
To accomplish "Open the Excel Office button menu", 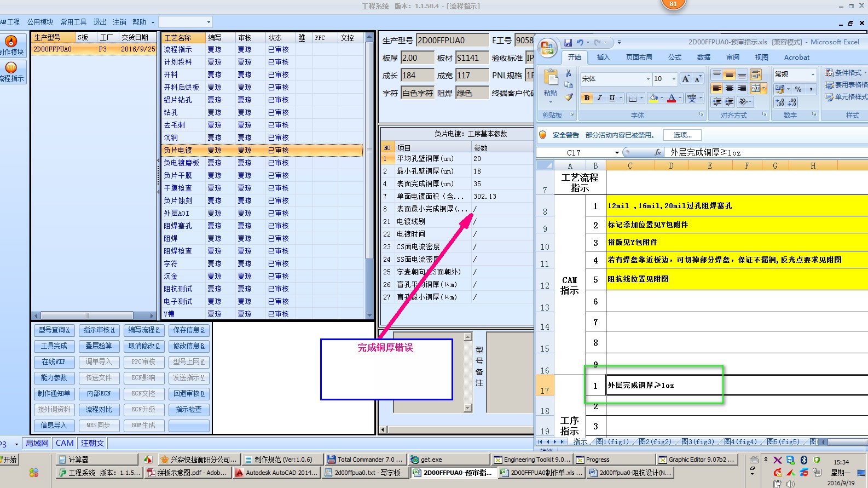I will (x=547, y=48).
